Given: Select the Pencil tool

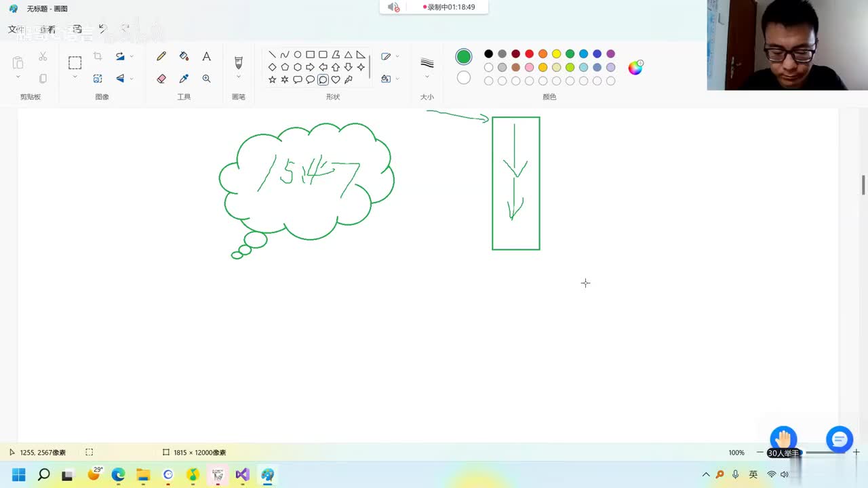Looking at the screenshot, I should pyautogui.click(x=161, y=57).
